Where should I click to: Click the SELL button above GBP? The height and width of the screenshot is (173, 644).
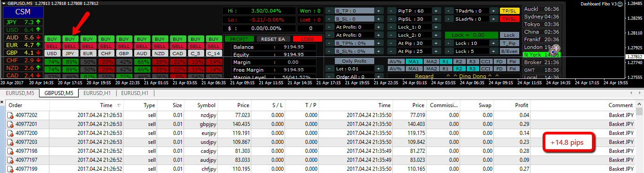click(124, 46)
